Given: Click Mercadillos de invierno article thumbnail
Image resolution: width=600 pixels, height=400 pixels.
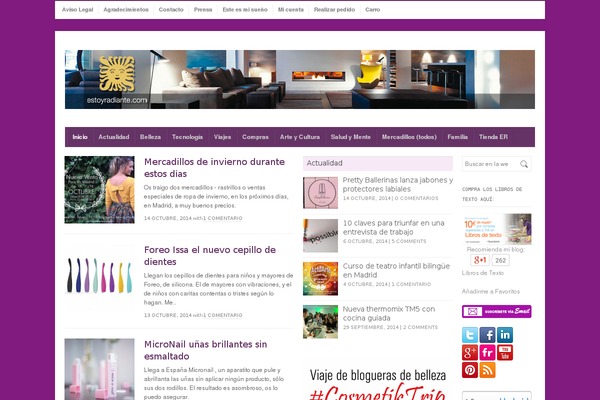Looking at the screenshot, I should [99, 189].
